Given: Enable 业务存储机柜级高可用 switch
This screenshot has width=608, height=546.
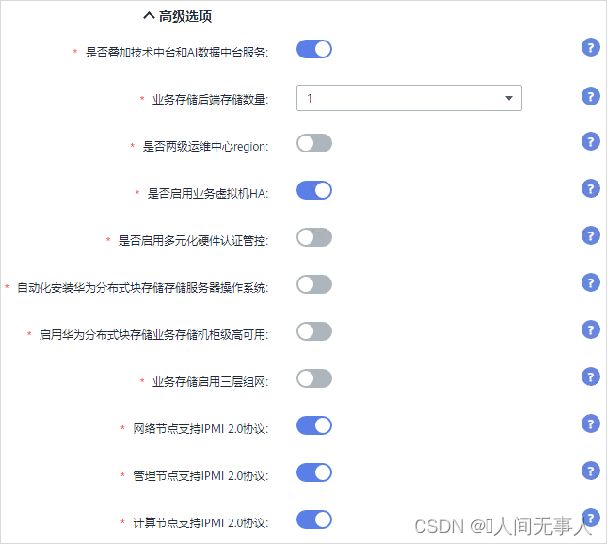Looking at the screenshot, I should click(314, 332).
